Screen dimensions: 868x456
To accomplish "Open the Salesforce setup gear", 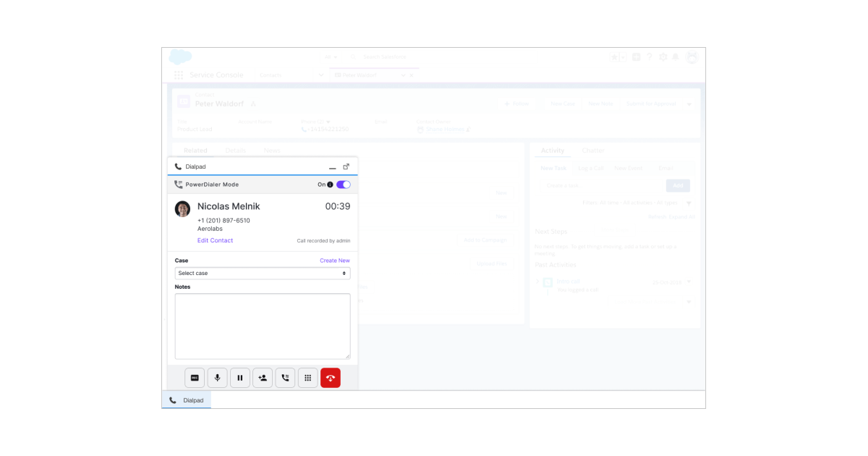I will (x=663, y=57).
